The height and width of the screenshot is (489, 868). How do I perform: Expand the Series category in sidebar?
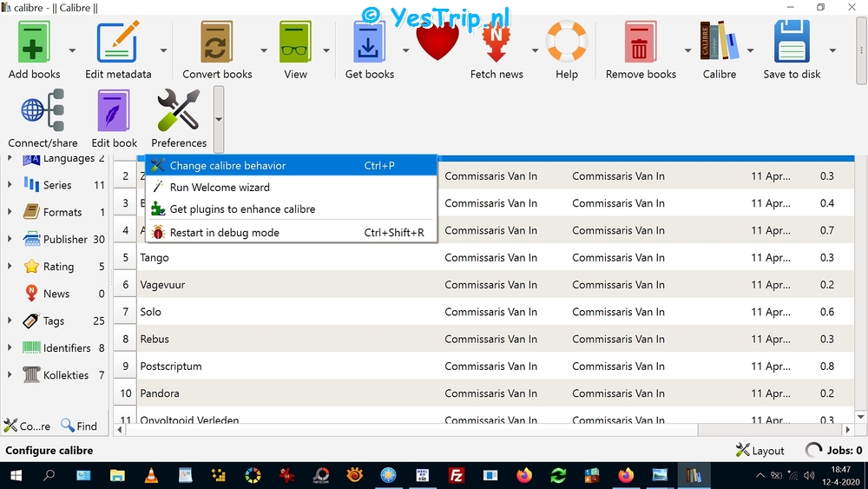(10, 185)
